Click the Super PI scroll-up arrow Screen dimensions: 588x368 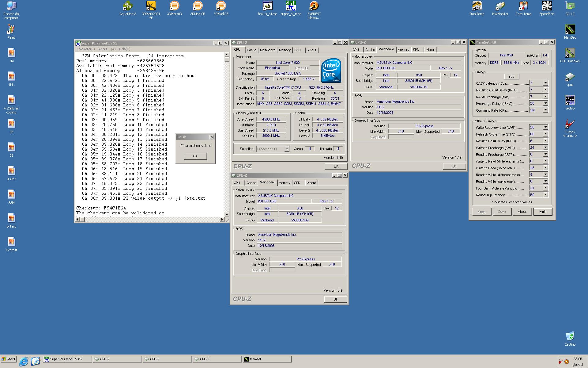pos(227,55)
